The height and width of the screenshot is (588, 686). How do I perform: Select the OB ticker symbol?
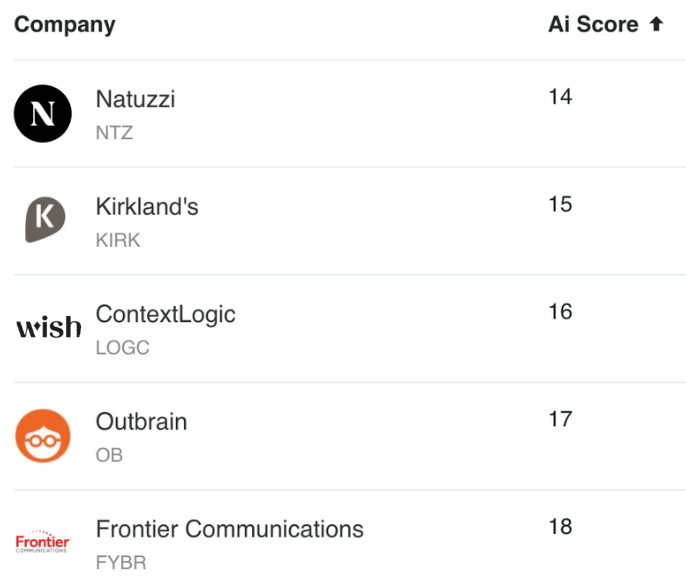click(109, 455)
